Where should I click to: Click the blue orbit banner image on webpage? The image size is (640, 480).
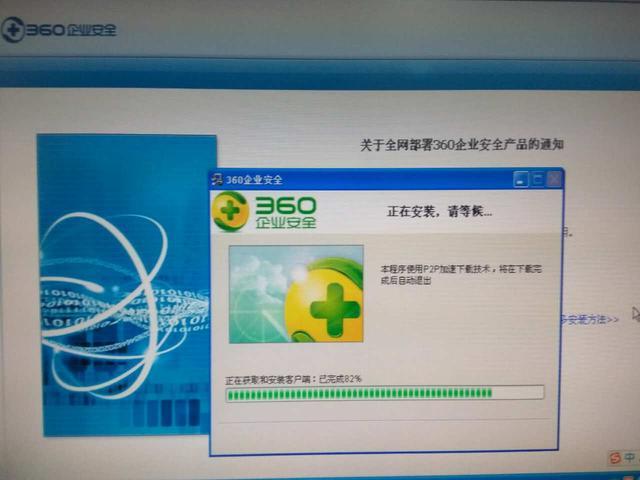coord(127,285)
